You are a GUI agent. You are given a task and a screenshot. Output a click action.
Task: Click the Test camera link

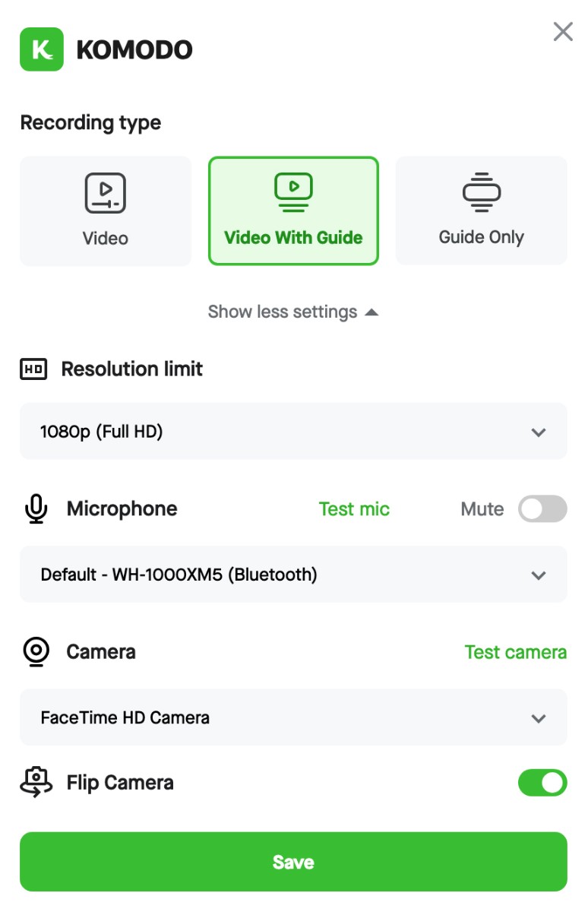click(x=515, y=652)
